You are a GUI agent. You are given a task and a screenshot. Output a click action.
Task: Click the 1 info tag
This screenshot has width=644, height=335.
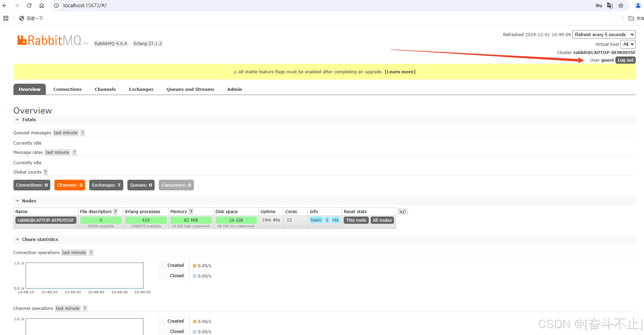pyautogui.click(x=327, y=220)
